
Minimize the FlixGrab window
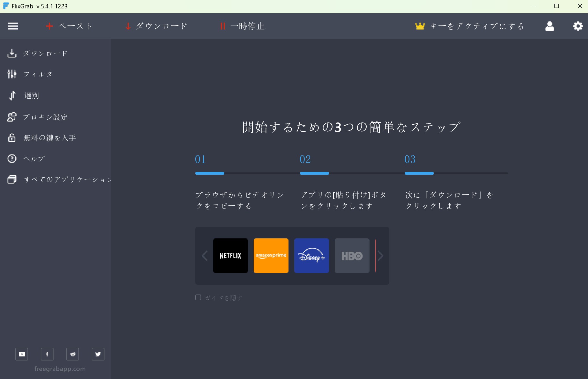coord(533,6)
